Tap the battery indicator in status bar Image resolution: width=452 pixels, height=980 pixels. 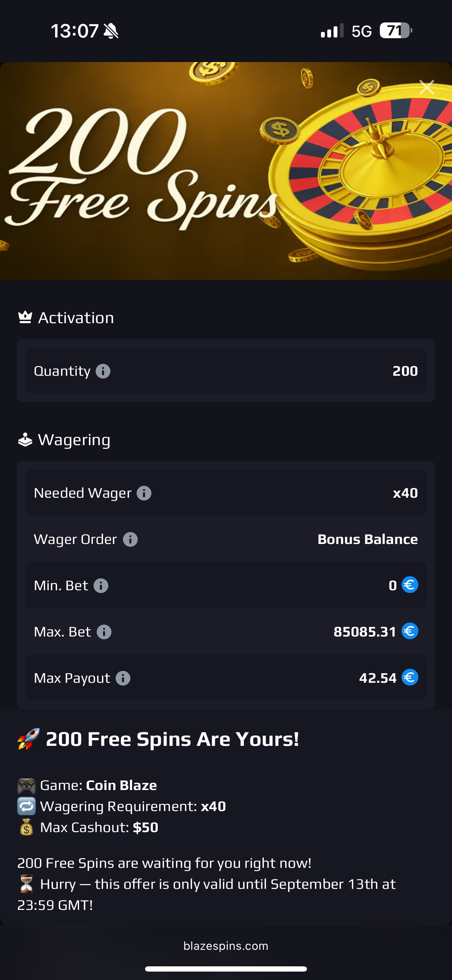point(395,31)
